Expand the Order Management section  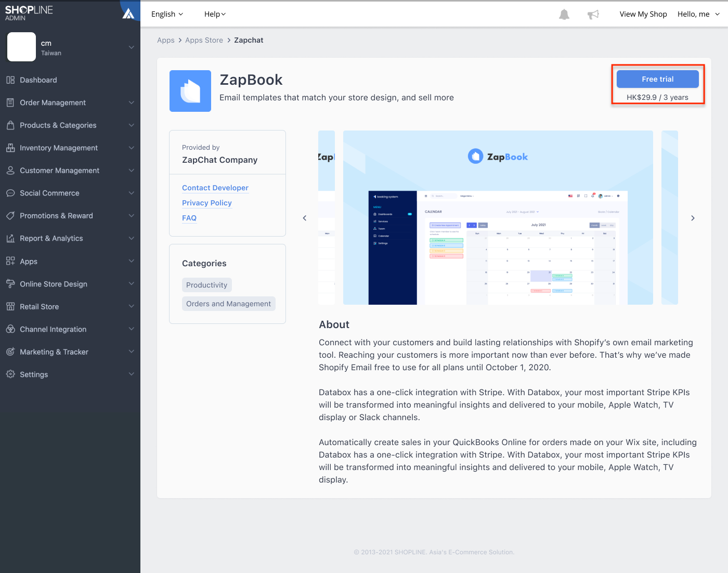pos(70,102)
